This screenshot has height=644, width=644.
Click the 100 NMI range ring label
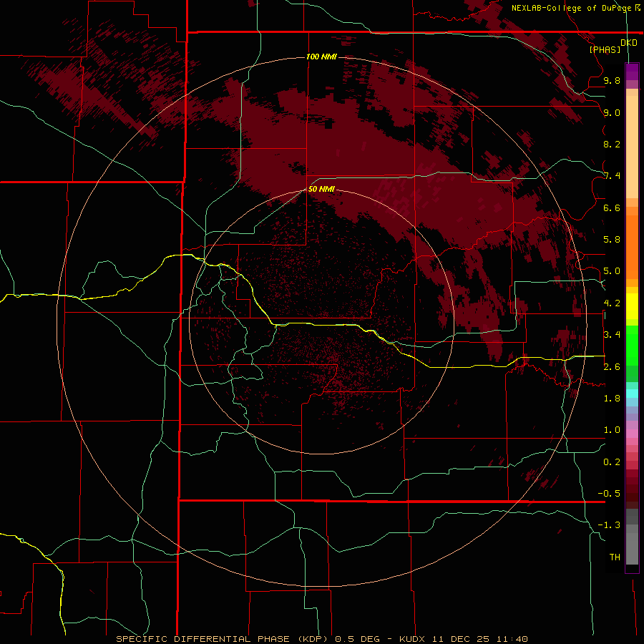pos(321,57)
